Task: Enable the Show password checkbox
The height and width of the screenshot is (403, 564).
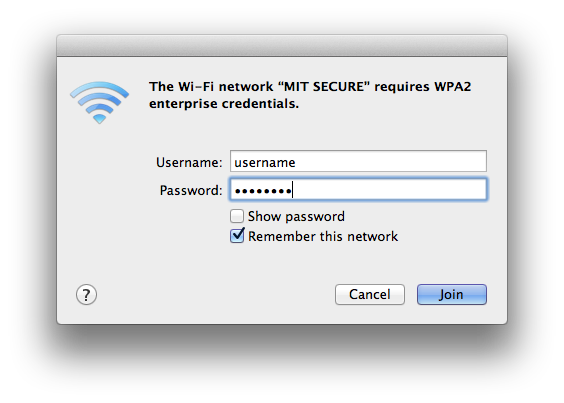Action: (237, 216)
